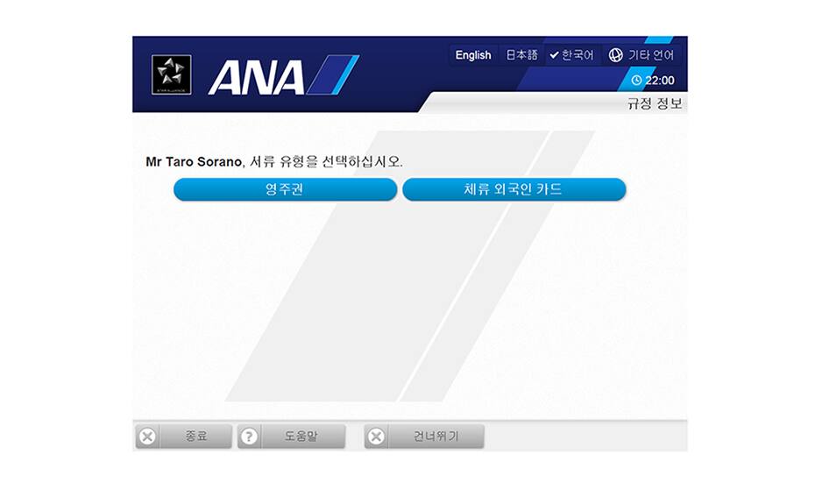This screenshot has width=815, height=504.
Task: Click the X icon on the 건너뛰기 button
Action: 376,437
